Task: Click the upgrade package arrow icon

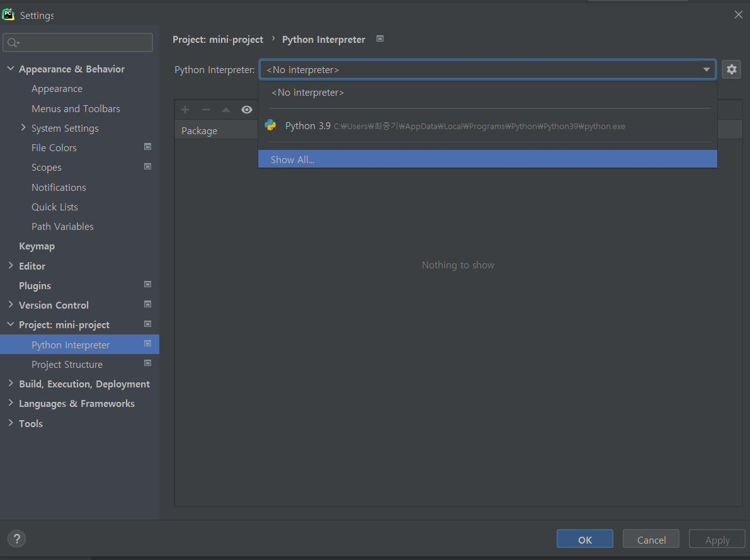Action: (226, 110)
